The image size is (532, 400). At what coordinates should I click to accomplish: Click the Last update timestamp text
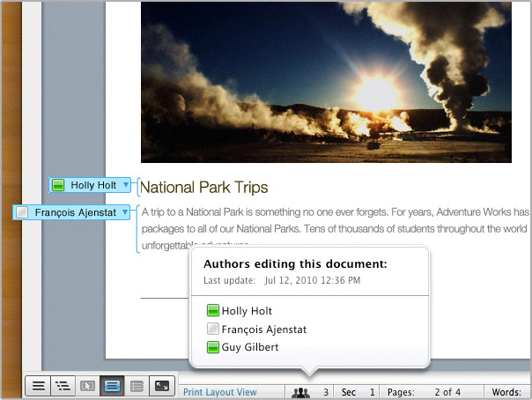point(282,280)
